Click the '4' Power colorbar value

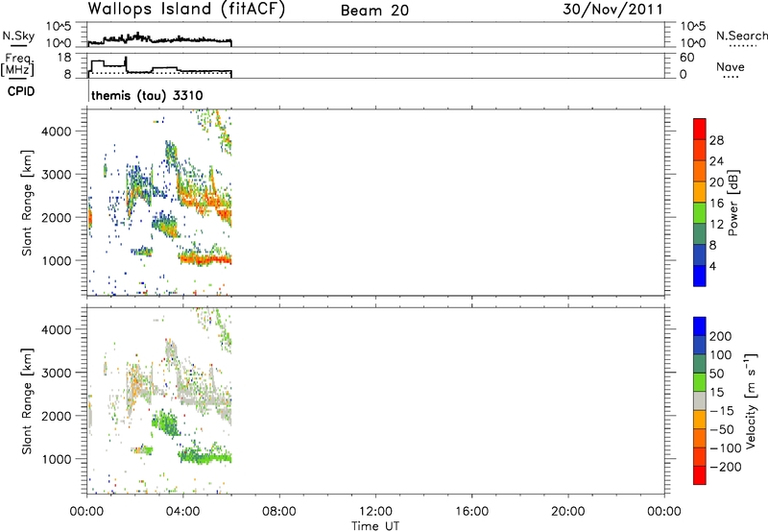(x=712, y=267)
